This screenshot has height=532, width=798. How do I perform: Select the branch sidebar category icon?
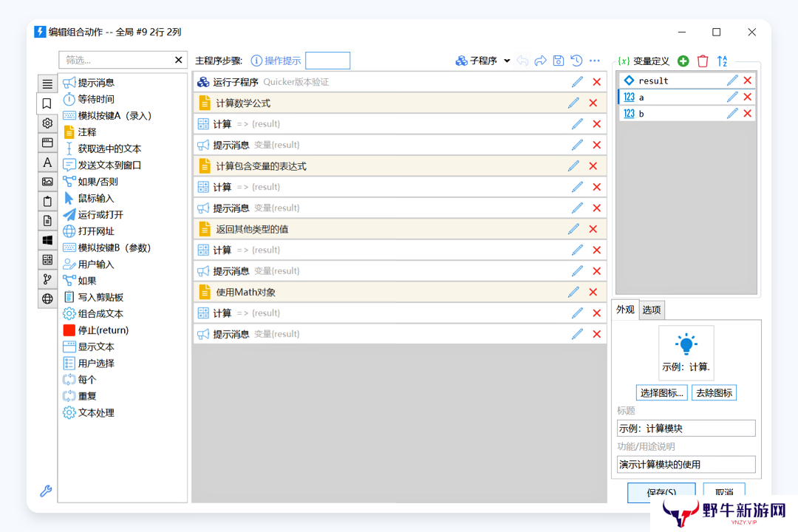point(47,279)
